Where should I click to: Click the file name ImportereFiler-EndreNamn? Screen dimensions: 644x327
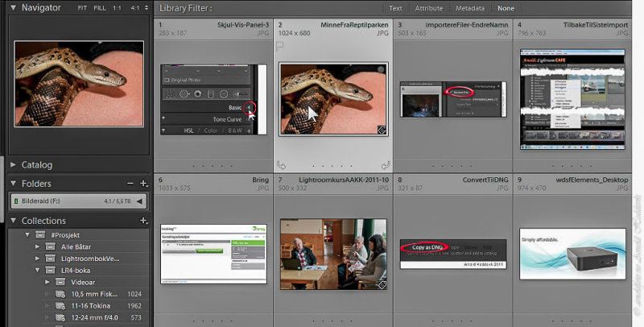click(467, 25)
